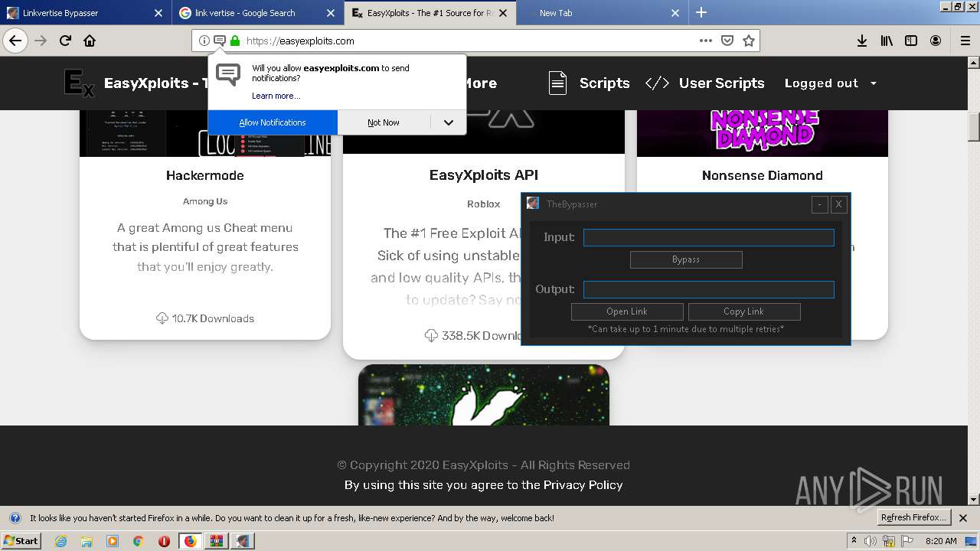Click Open Link in TheBypasser
This screenshot has width=980, height=551.
pyautogui.click(x=627, y=311)
